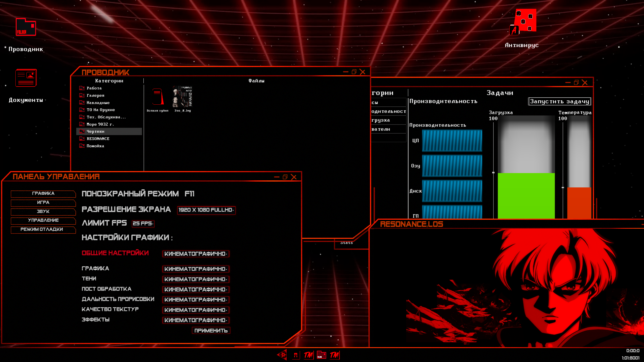This screenshot has height=362, width=644.
Task: Click the TM taskbar icon right of folder
Action: click(334, 355)
